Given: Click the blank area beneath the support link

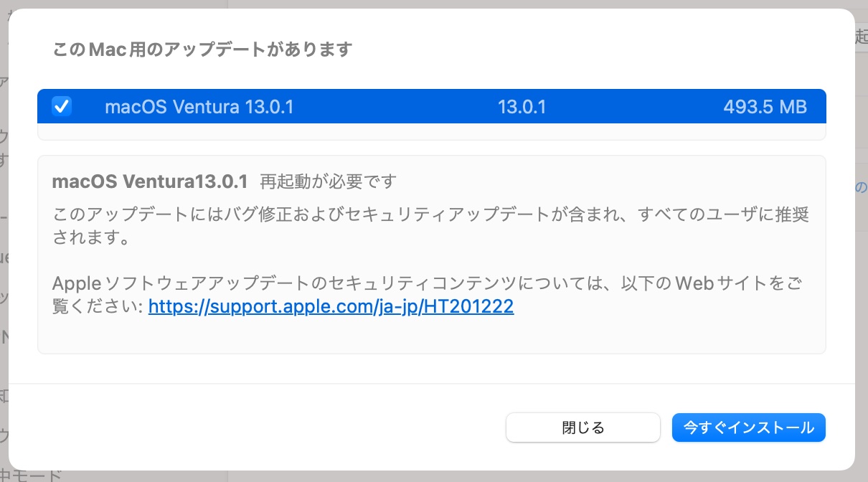Looking at the screenshot, I should pyautogui.click(x=432, y=336).
